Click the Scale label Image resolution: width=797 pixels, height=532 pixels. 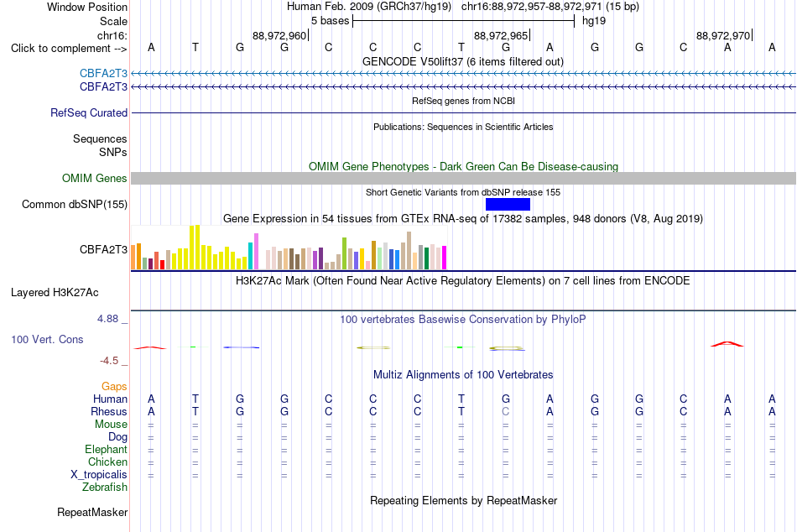113,21
